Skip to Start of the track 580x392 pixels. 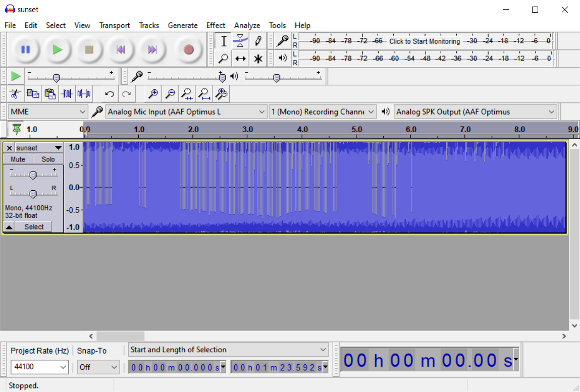click(x=121, y=49)
